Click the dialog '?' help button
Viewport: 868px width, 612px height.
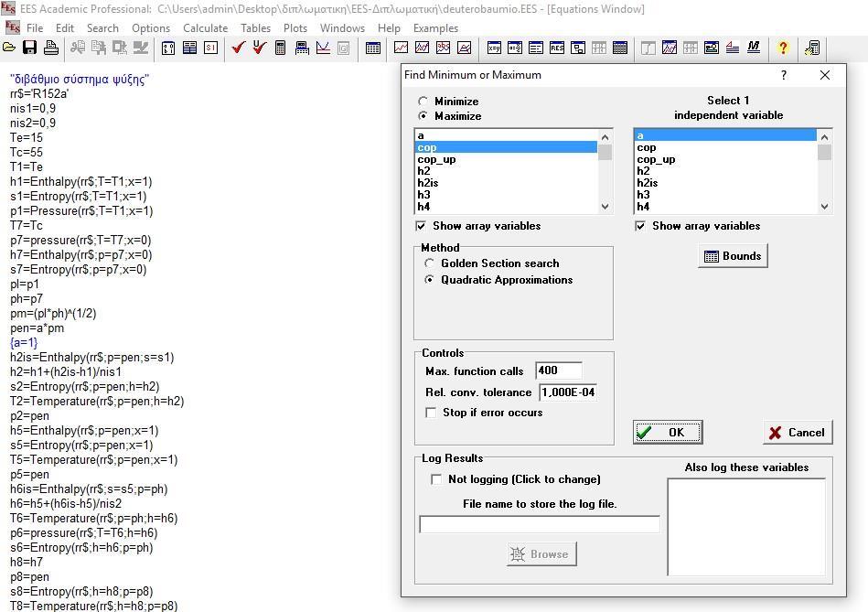pos(783,75)
